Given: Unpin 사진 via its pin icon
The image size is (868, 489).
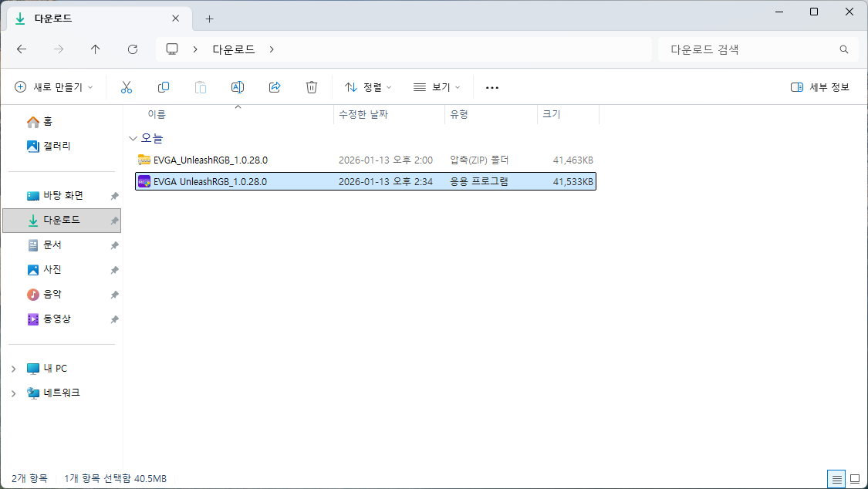Looking at the screenshot, I should point(115,270).
